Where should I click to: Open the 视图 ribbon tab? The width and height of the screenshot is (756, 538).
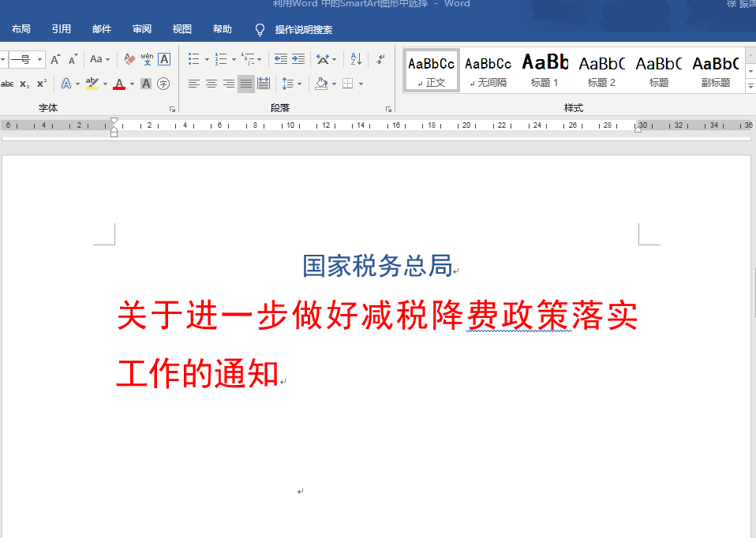[182, 29]
